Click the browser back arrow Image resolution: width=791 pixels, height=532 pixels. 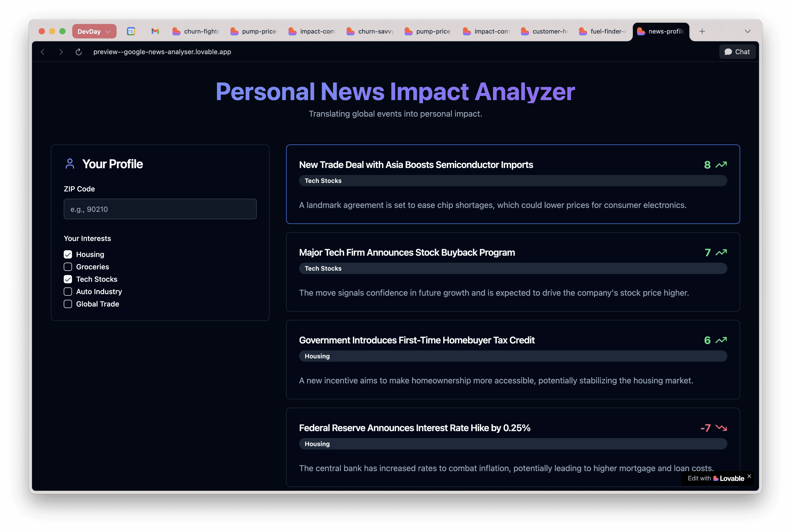[43, 52]
